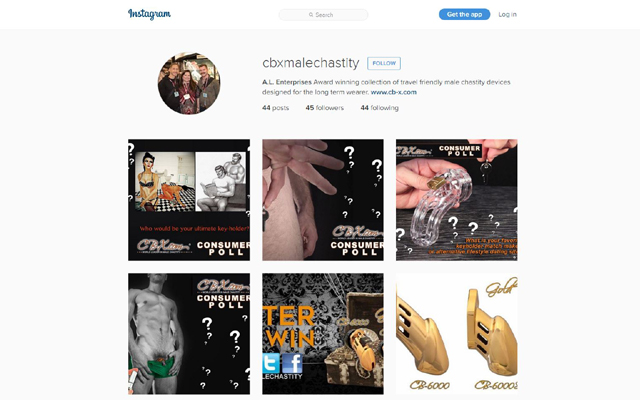The image size is (640, 400).
Task: Visit the www.cb-x.com website link
Action: [393, 92]
